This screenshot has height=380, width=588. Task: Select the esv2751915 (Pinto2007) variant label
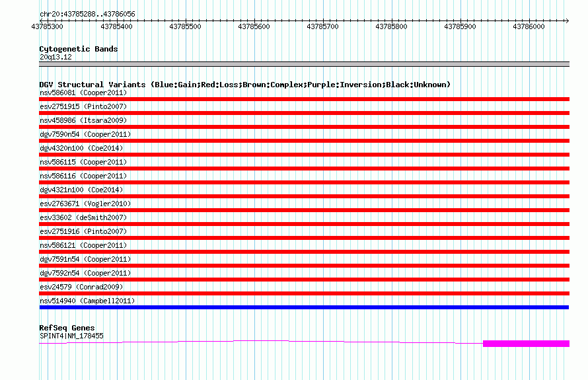pyautogui.click(x=83, y=106)
